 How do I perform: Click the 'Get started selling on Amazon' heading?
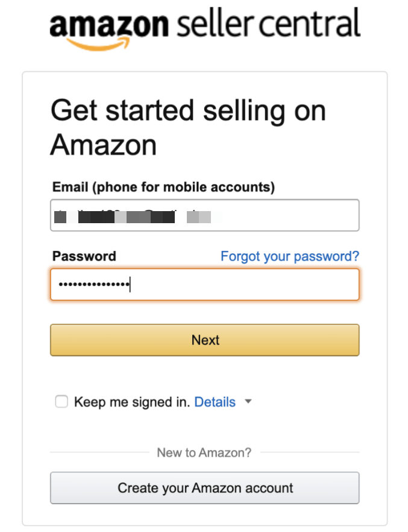pos(188,127)
